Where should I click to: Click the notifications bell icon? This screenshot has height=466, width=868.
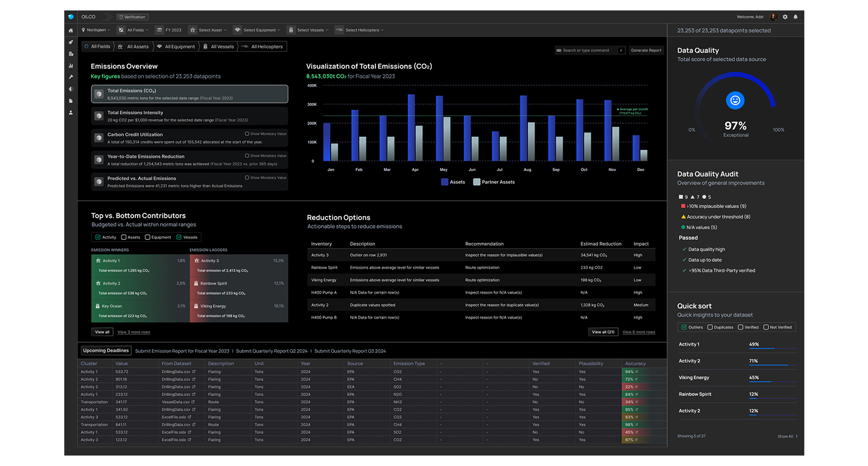[x=795, y=17]
